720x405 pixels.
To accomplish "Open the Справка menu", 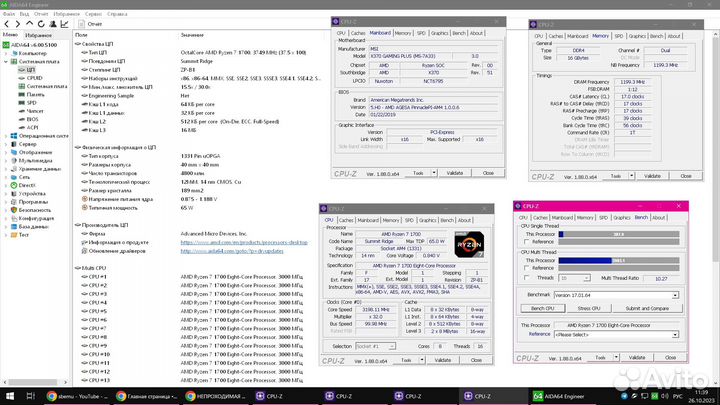I will [117, 14].
